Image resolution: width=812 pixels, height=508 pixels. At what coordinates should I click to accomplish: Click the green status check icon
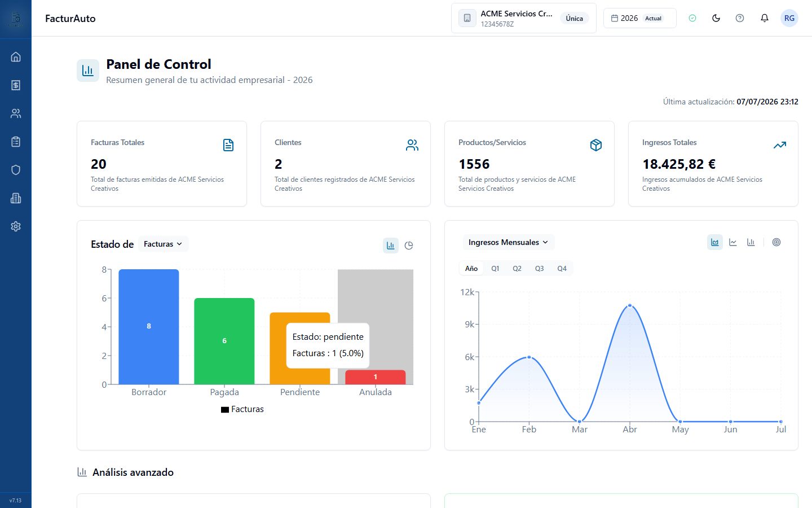(x=692, y=18)
